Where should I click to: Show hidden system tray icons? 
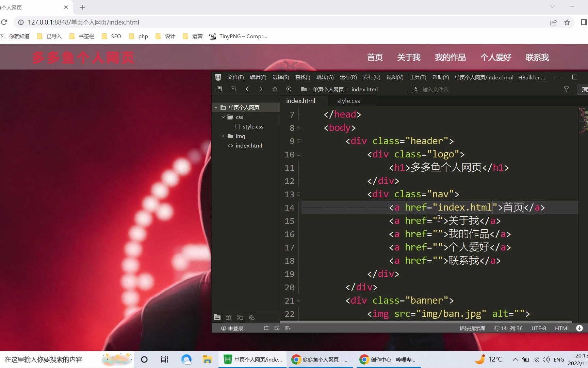point(515,359)
